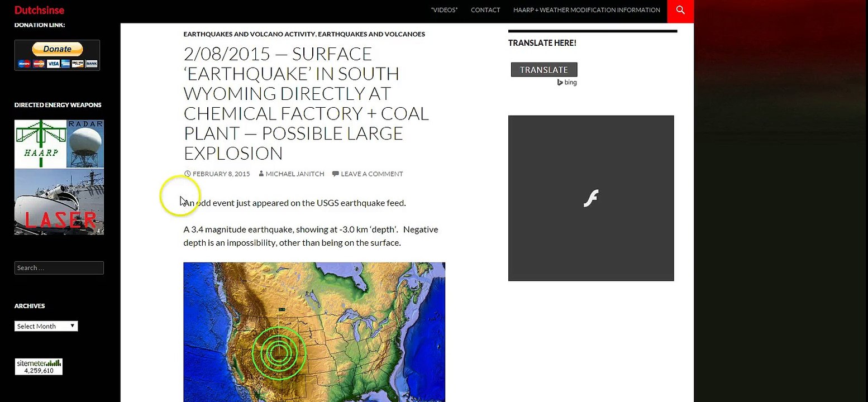Screen dimensions: 868x402
Task: Click the Dutchsinse site title
Action: [39, 10]
